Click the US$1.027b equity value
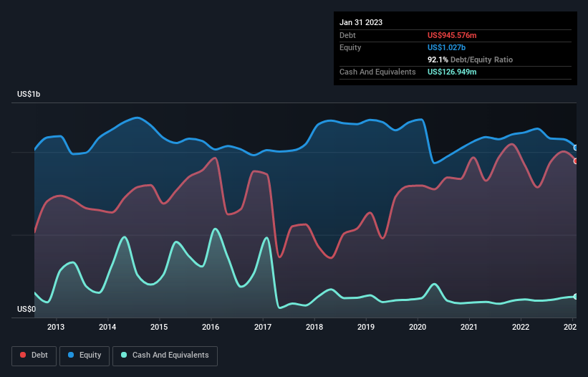Viewport: 588px width, 377px height. [446, 47]
